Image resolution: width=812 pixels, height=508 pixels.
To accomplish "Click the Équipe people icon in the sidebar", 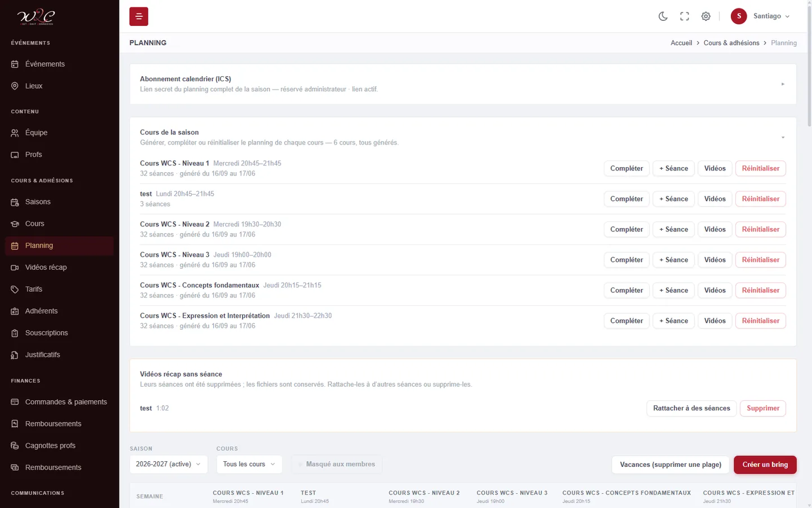I will point(15,133).
